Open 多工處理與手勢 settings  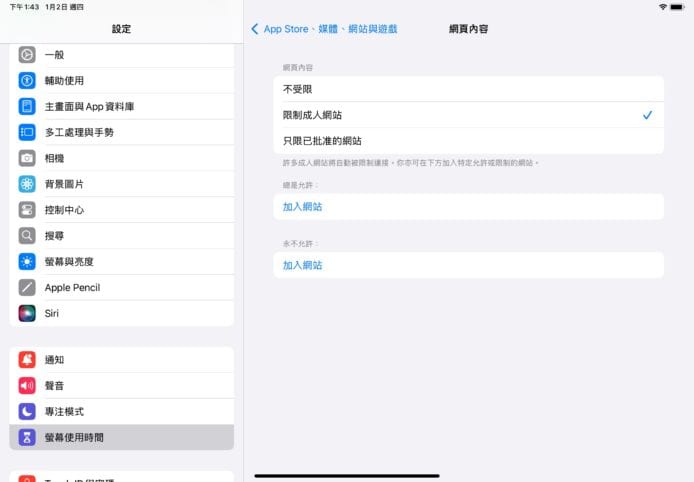pos(79,132)
